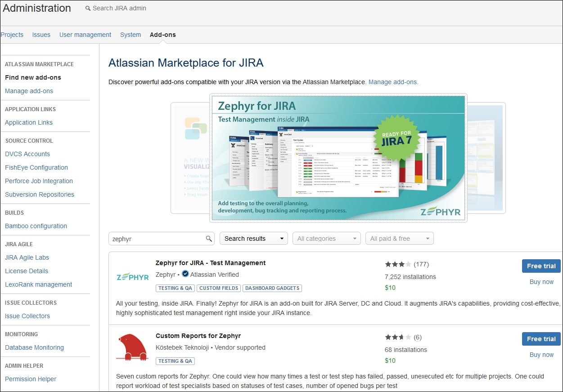Open Application Links in sidebar

29,122
